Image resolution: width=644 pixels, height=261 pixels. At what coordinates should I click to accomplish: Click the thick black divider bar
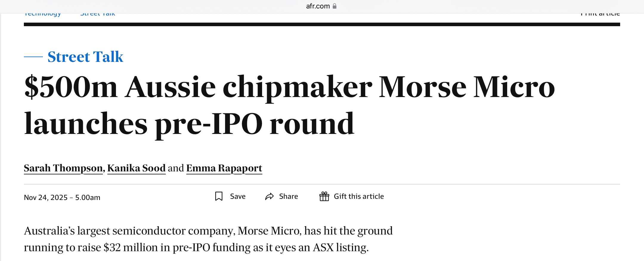322,24
